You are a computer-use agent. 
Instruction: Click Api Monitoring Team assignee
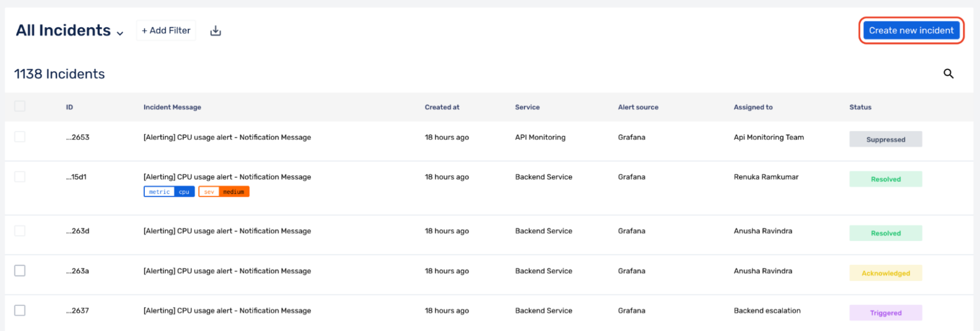pos(769,137)
